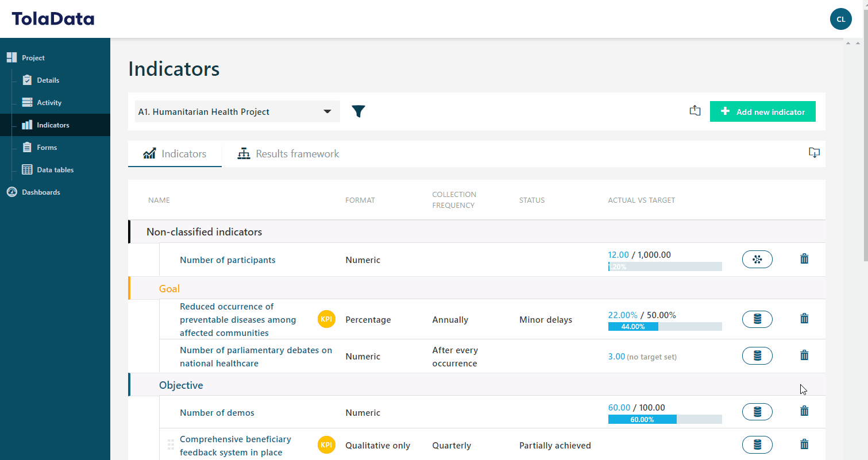
Task: Click the download icon beside Results framework tab
Action: point(814,153)
